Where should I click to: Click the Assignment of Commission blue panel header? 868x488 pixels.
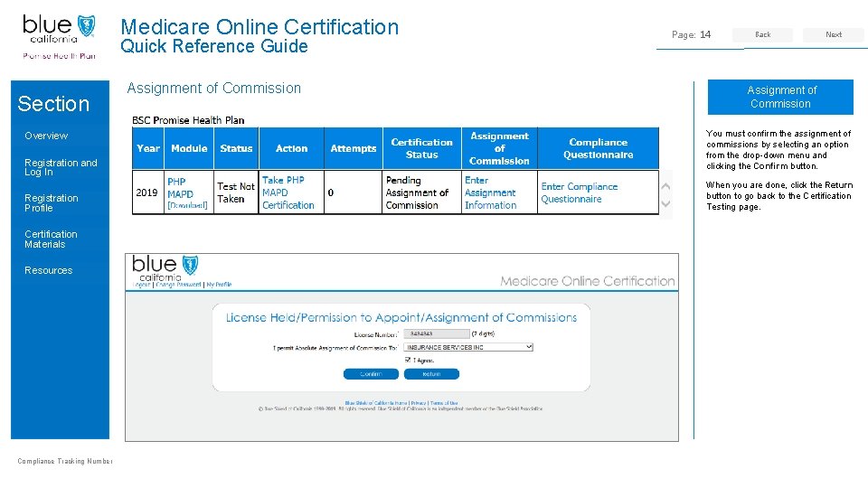(x=780, y=97)
